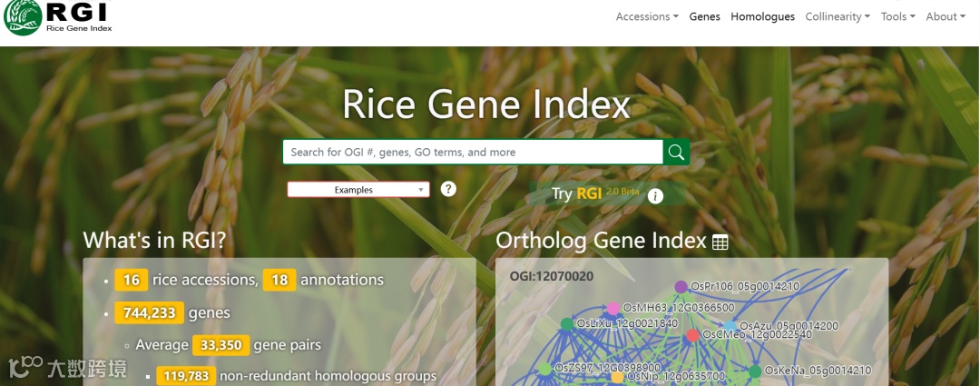The width and height of the screenshot is (980, 386).
Task: Click the 744,233 genes badge
Action: pos(150,312)
